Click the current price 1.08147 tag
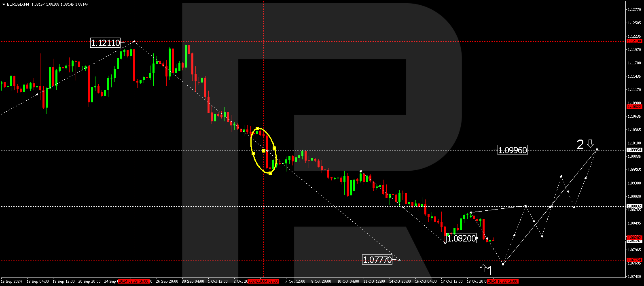Viewport: 644px width, 286px height. tap(634, 241)
